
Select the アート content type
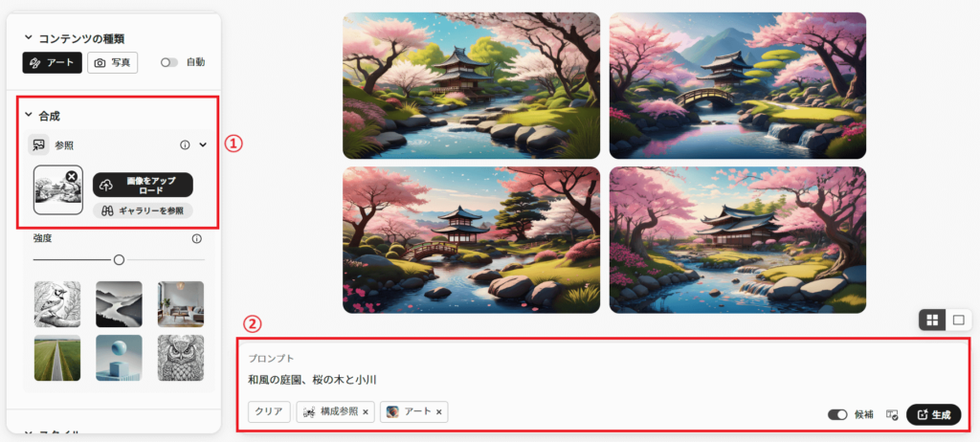pos(52,62)
